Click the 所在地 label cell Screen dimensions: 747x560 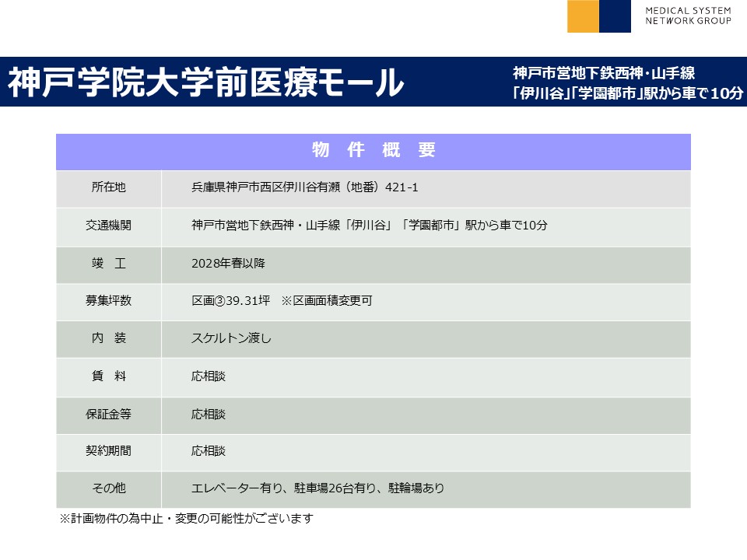click(x=109, y=188)
